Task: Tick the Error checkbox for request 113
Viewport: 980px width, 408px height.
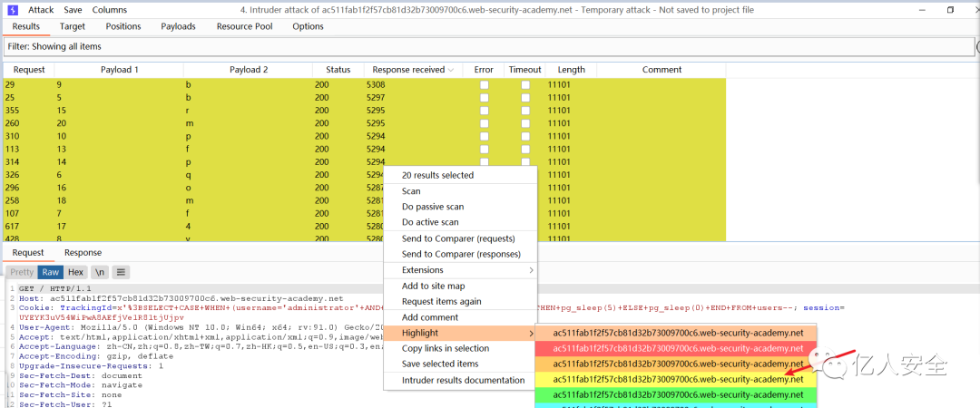Action: (484, 150)
